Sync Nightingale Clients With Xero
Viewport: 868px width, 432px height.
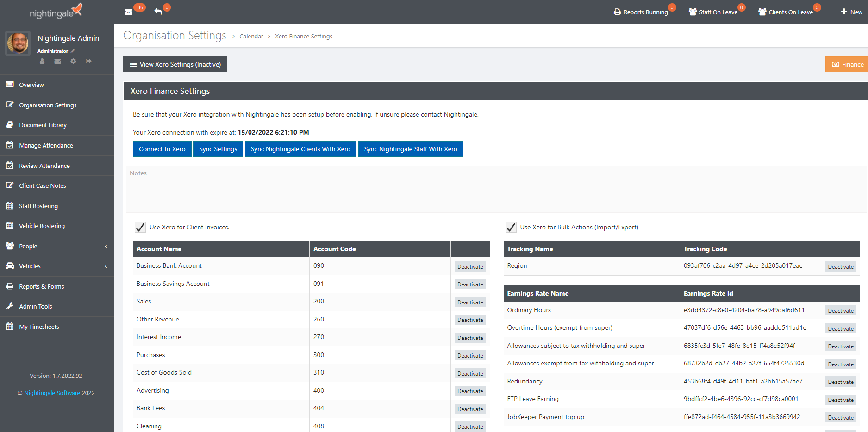tap(300, 149)
